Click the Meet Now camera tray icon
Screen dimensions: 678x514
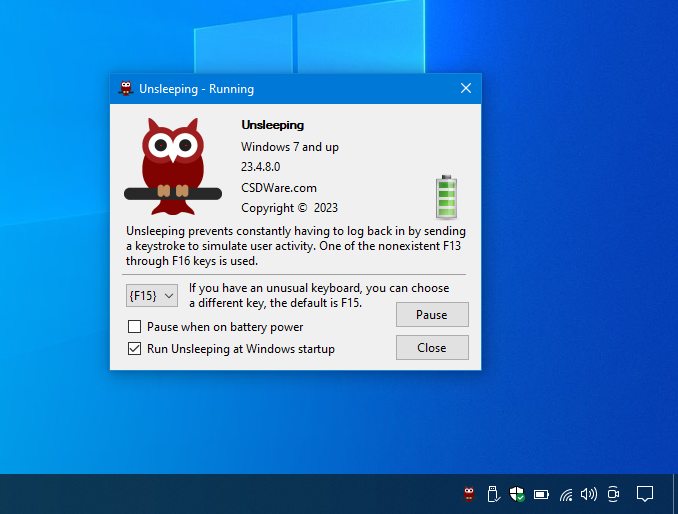[613, 494]
